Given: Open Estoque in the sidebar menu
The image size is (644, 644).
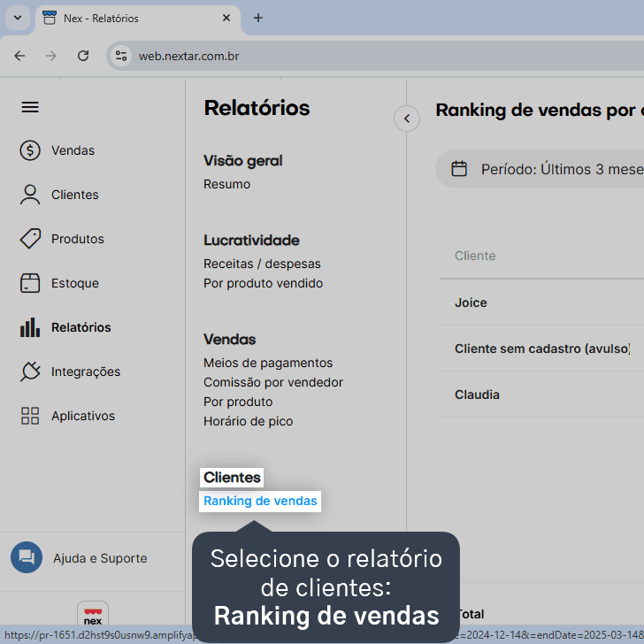Looking at the screenshot, I should pyautogui.click(x=75, y=283).
